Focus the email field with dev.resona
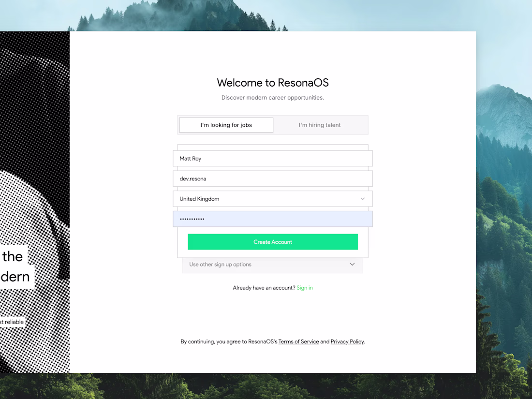This screenshot has height=399, width=532. click(x=273, y=179)
